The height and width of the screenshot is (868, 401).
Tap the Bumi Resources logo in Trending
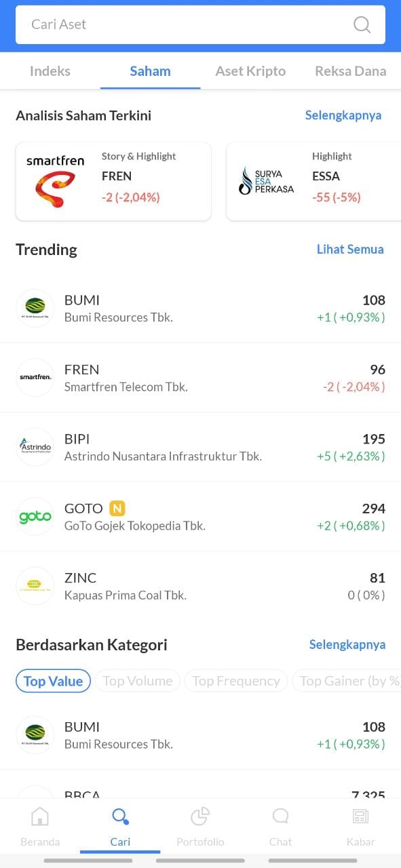(35, 308)
